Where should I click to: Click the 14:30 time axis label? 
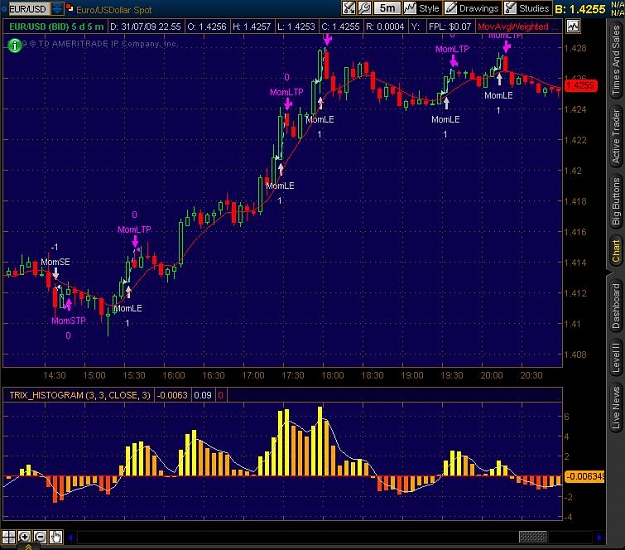(55, 375)
